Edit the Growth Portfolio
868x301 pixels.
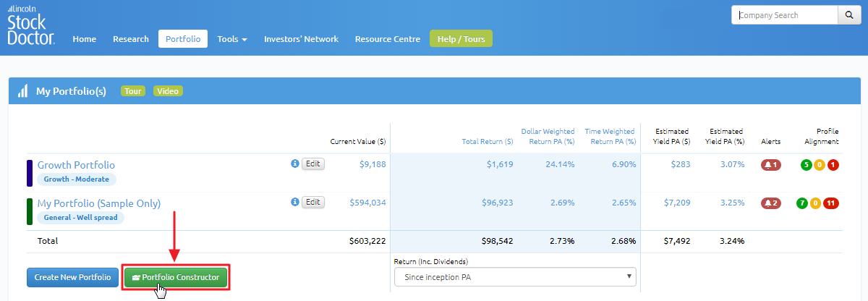click(313, 164)
